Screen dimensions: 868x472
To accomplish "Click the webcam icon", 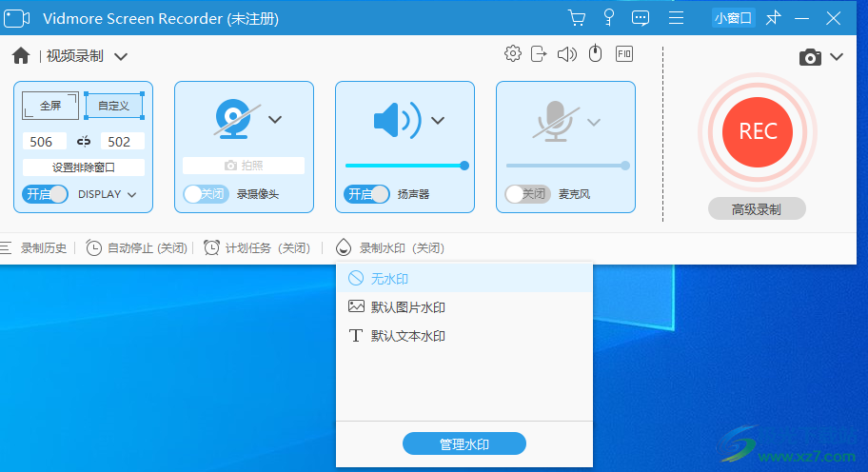I will pos(236,118).
